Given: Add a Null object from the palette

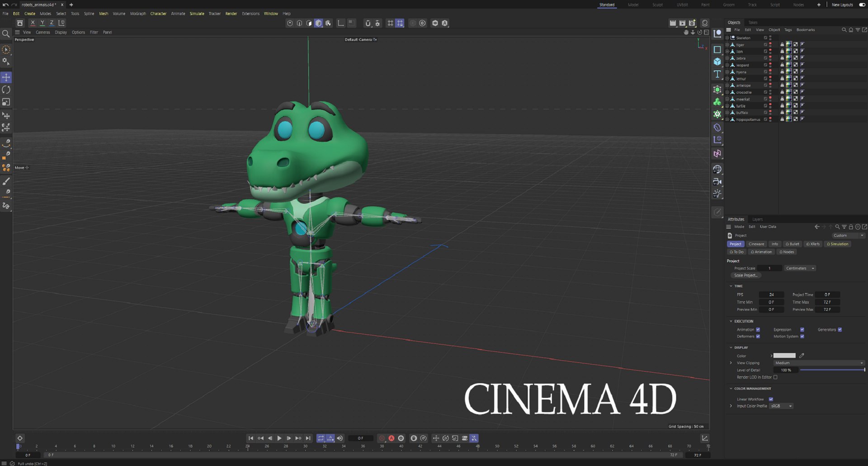Looking at the screenshot, I should [x=717, y=33].
